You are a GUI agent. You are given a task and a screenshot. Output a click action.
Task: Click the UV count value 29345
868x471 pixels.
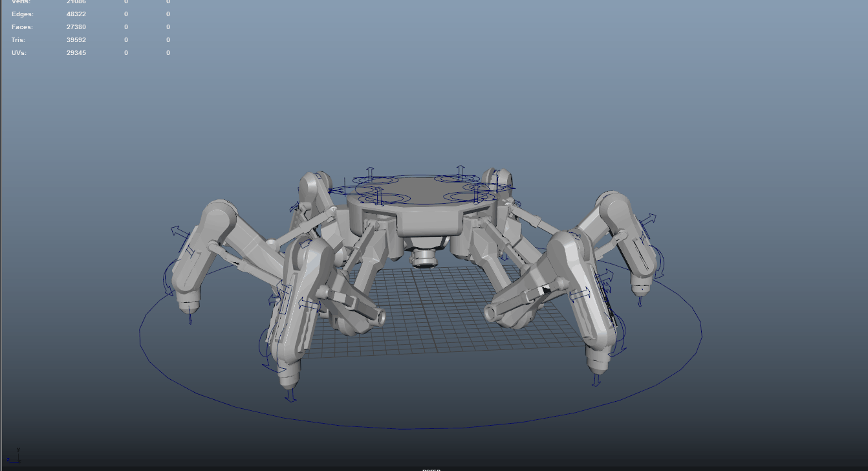pos(76,53)
